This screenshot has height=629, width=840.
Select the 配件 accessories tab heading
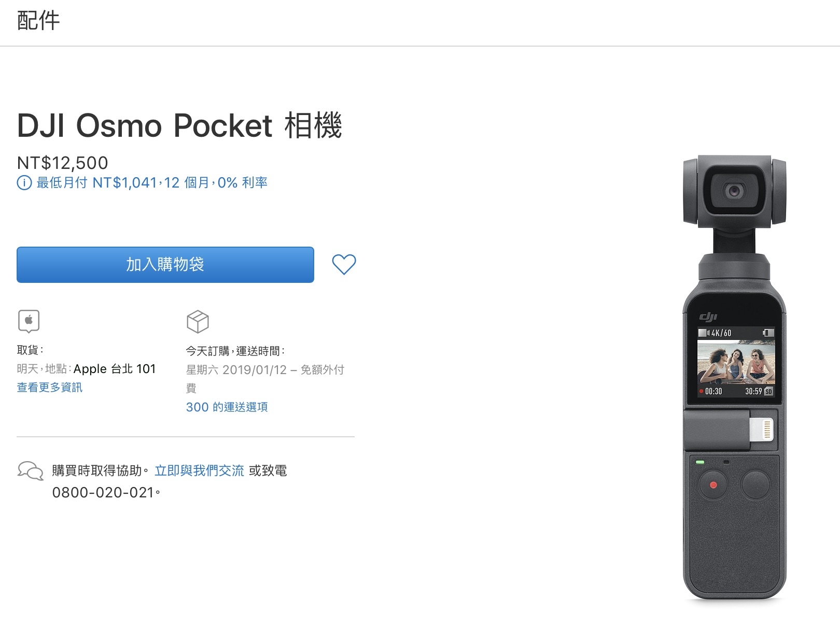[38, 21]
